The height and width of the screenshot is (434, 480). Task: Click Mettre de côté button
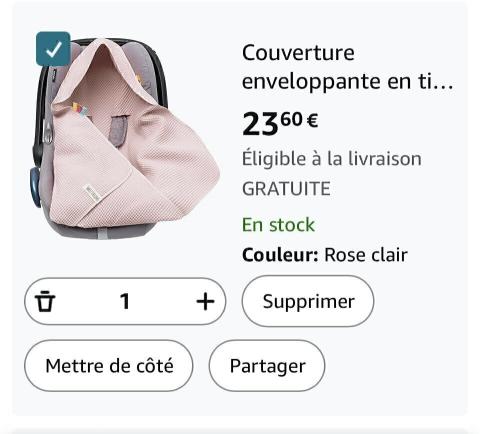tap(109, 366)
